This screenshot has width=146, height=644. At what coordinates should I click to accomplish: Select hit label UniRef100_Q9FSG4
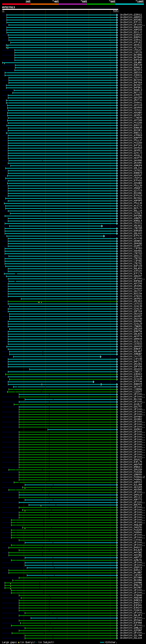[x=131, y=311]
